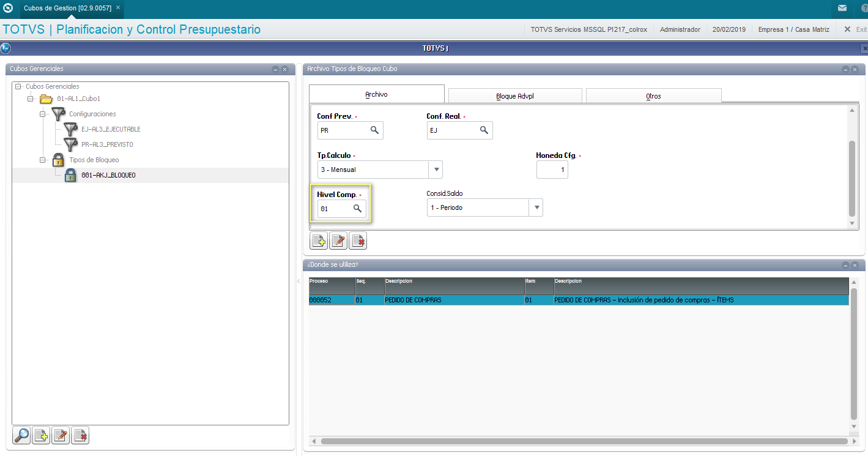Click 'Empresa 1 / Casa Matriz' in the header

point(793,29)
